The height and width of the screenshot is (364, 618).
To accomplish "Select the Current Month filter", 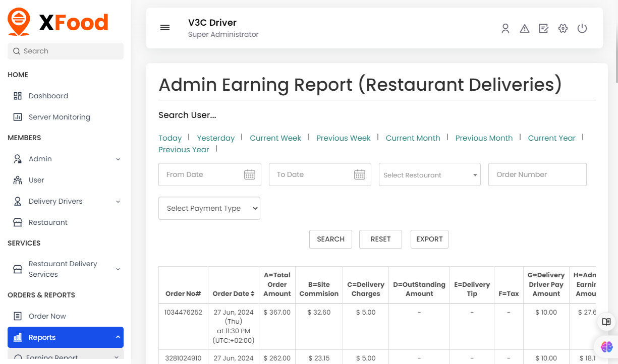I will tap(413, 138).
